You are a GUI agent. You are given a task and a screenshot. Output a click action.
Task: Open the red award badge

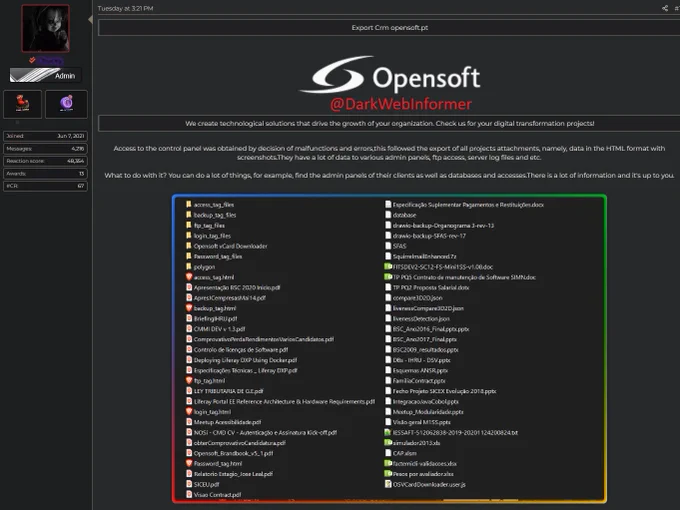(23, 104)
